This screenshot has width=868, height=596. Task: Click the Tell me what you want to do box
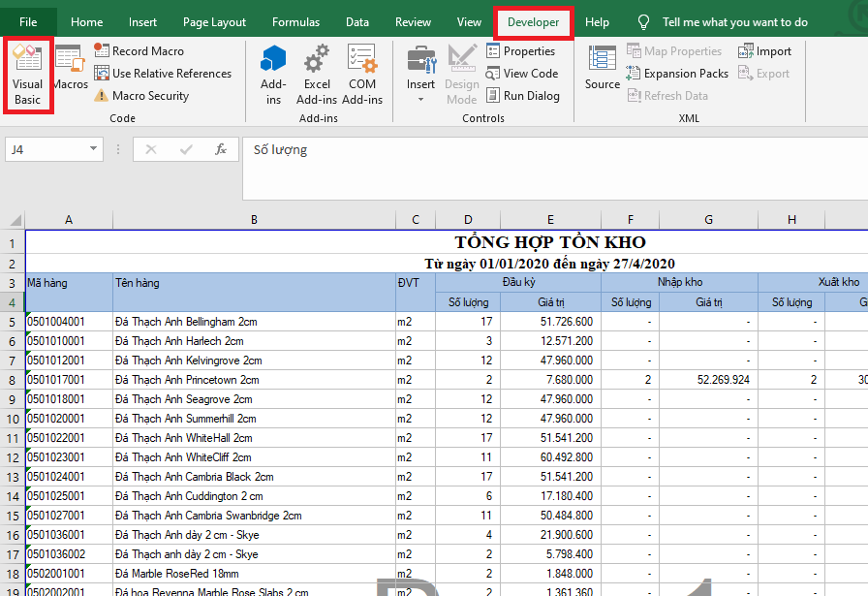coord(734,22)
